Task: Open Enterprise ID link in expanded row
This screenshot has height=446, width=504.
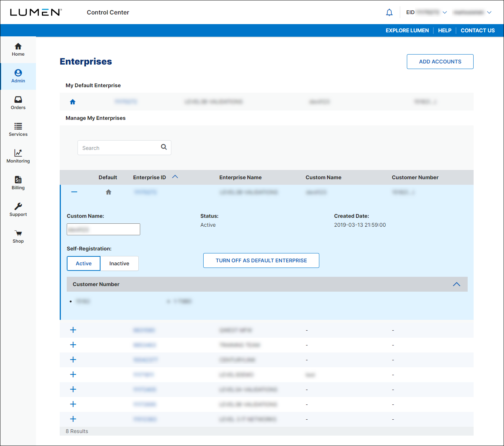Action: coord(145,192)
